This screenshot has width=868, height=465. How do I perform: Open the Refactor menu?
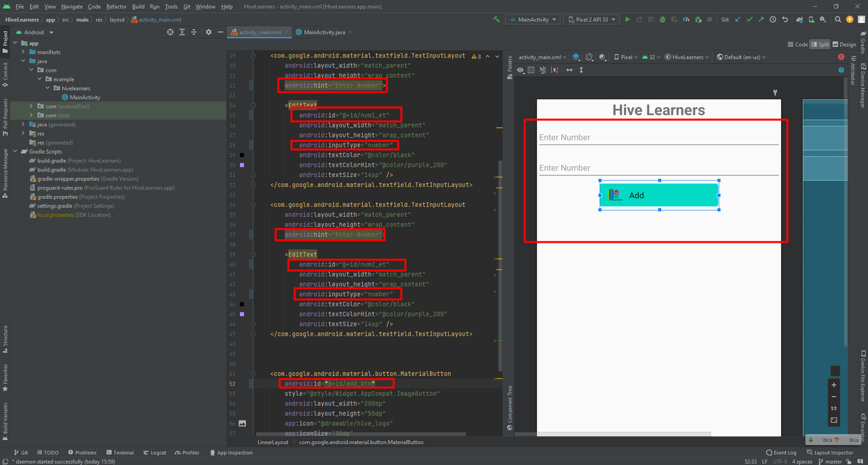click(116, 6)
